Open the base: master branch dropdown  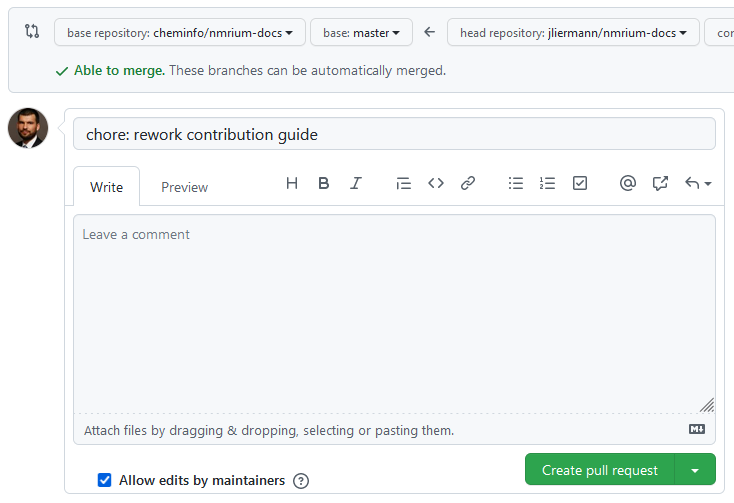361,32
